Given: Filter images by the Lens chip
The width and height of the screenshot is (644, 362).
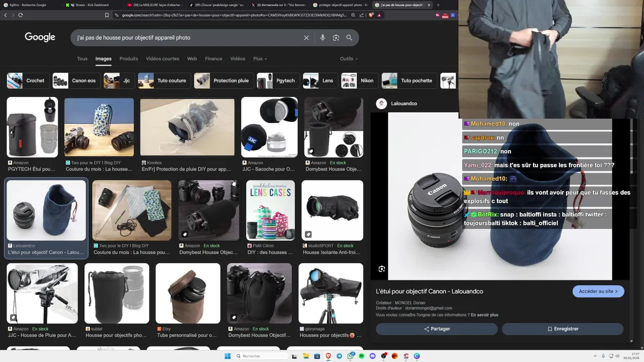Looking at the screenshot, I should pyautogui.click(x=320, y=80).
